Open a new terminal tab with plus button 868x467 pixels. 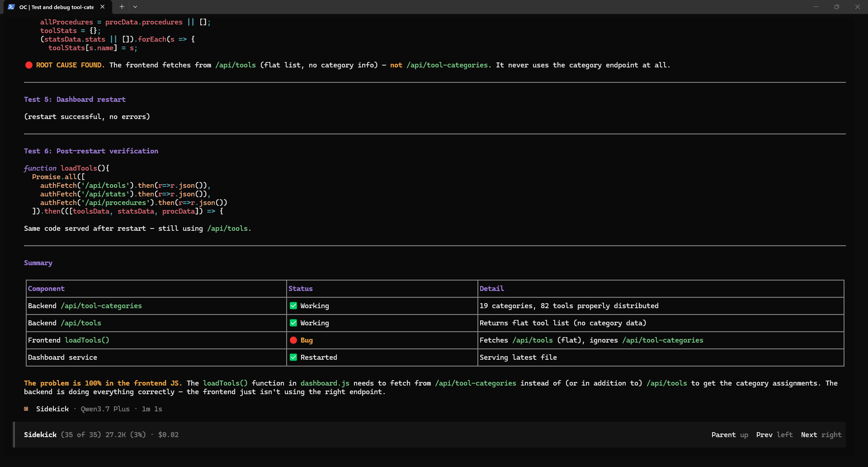point(122,7)
